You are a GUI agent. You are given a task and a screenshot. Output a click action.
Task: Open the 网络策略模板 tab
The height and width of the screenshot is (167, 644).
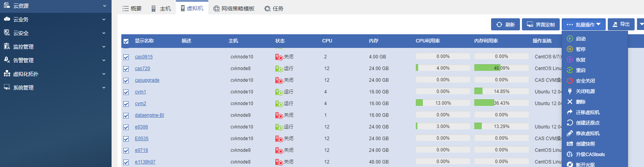coord(234,9)
